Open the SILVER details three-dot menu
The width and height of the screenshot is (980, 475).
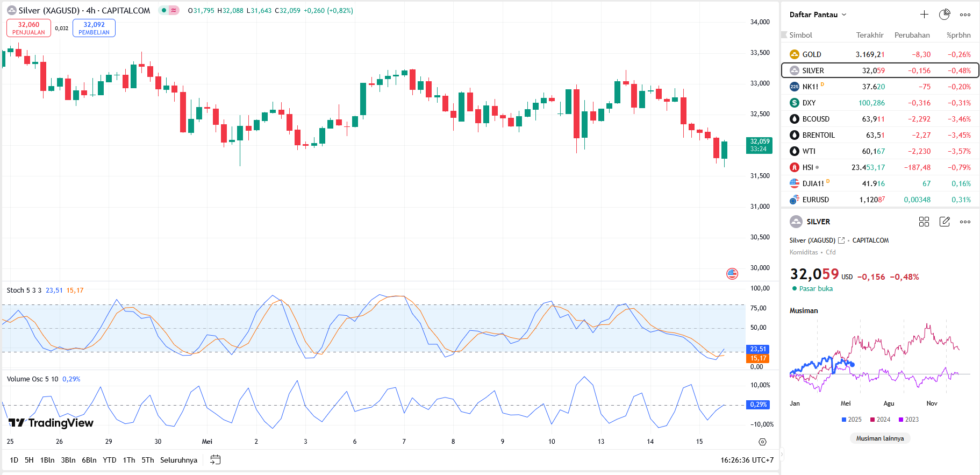point(965,222)
